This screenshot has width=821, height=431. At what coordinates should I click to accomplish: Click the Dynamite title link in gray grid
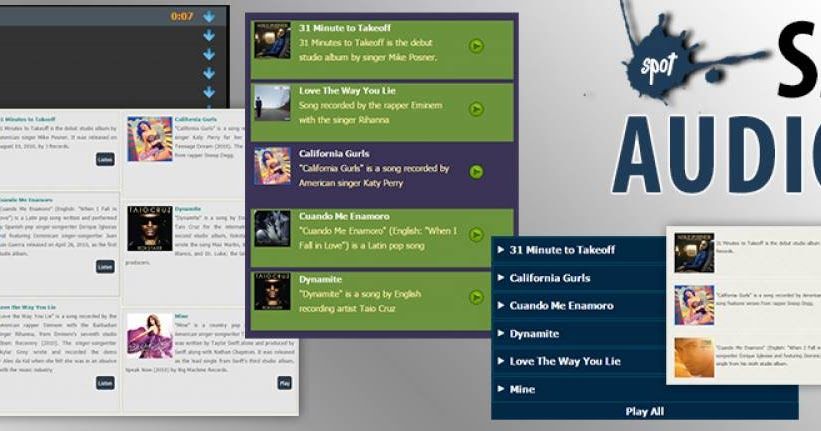[188, 209]
